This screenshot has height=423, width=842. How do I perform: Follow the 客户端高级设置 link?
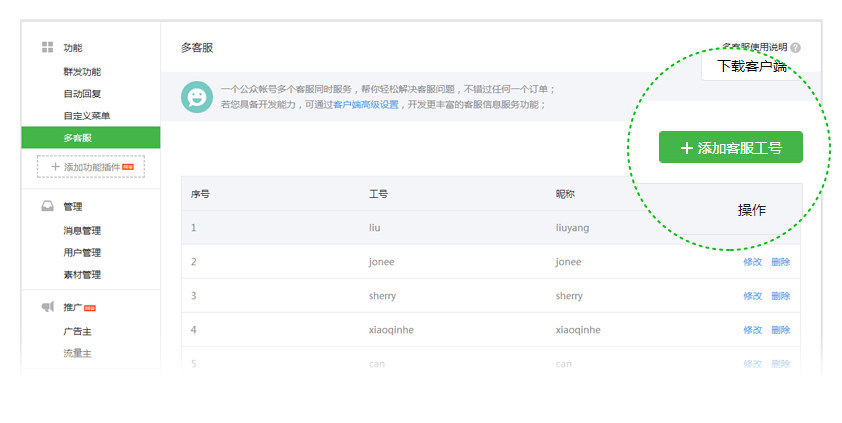pyautogui.click(x=366, y=105)
